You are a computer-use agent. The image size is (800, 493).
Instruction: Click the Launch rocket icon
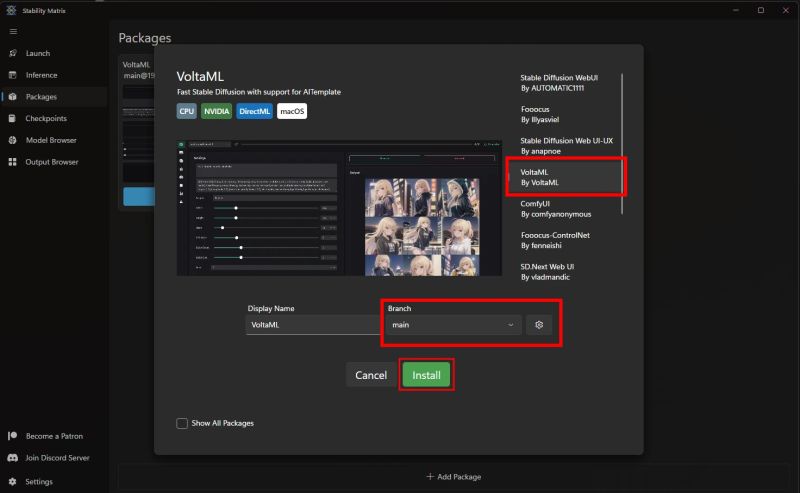click(x=13, y=53)
